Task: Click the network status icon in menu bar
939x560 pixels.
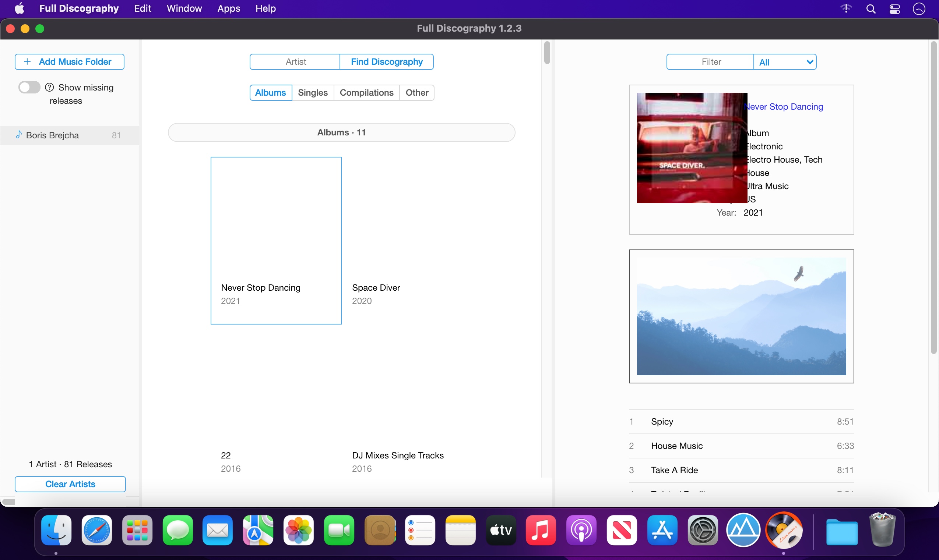Action: pos(846,8)
